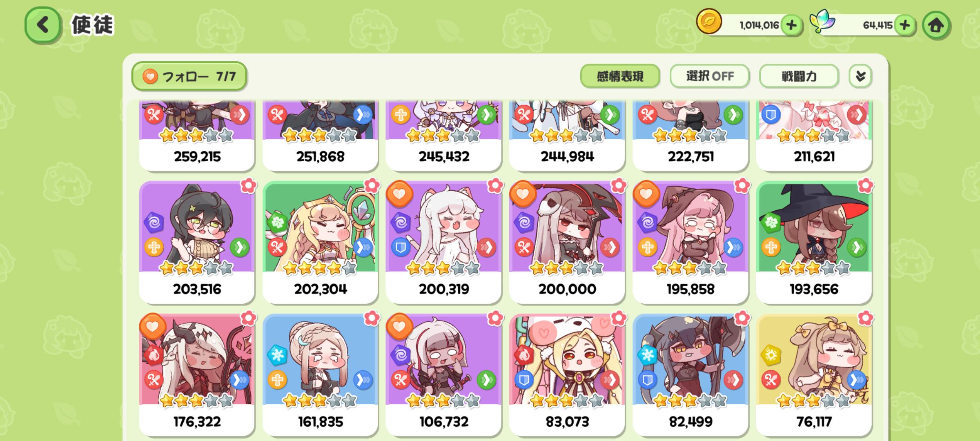
Task: Tap the gold coin currency icon
Action: [x=709, y=21]
